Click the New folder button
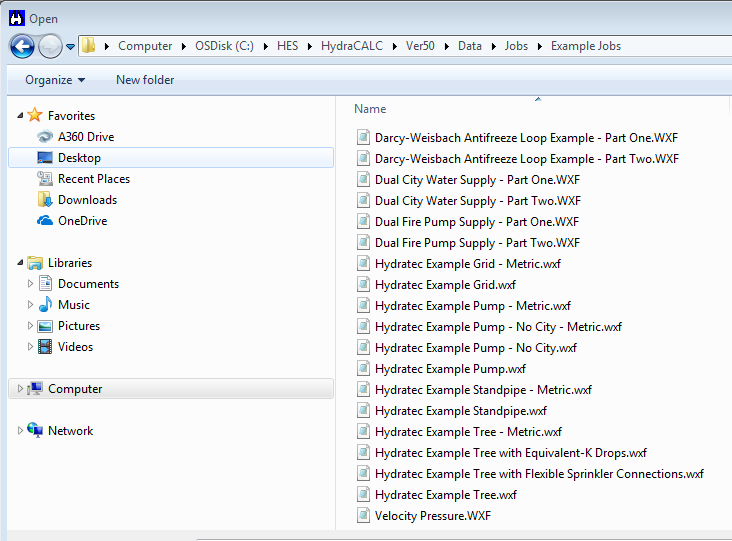The width and height of the screenshot is (732, 541). tap(145, 80)
